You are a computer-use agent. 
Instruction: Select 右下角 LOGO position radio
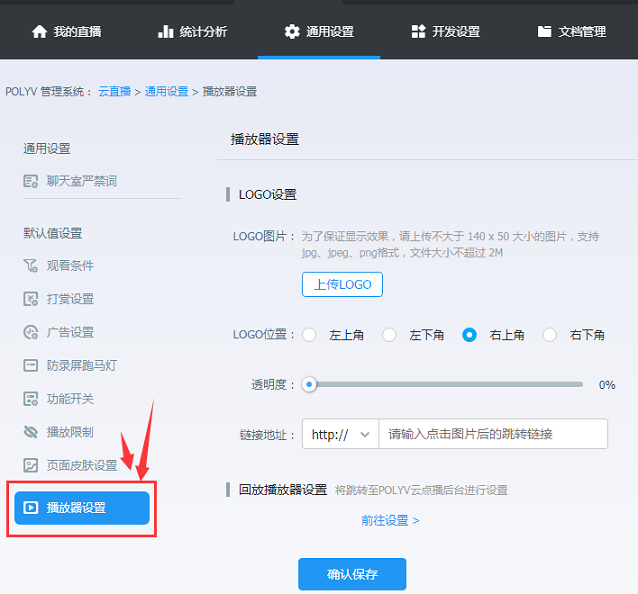(550, 335)
